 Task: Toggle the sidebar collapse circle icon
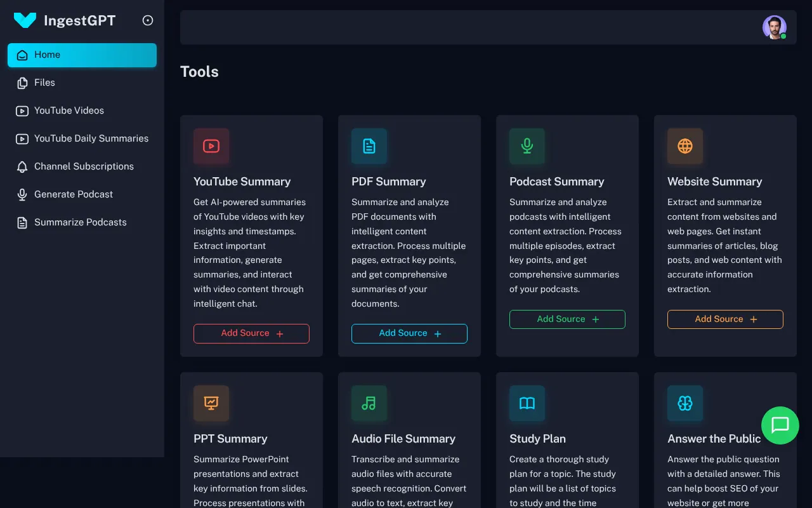(x=148, y=20)
